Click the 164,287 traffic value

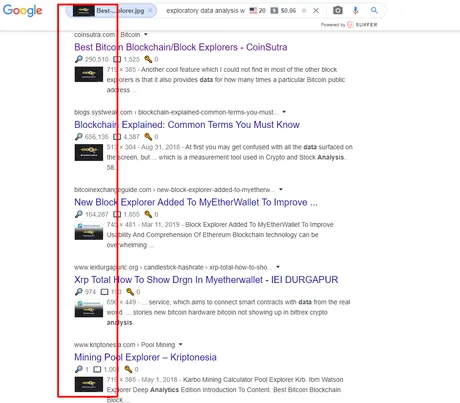97,214
